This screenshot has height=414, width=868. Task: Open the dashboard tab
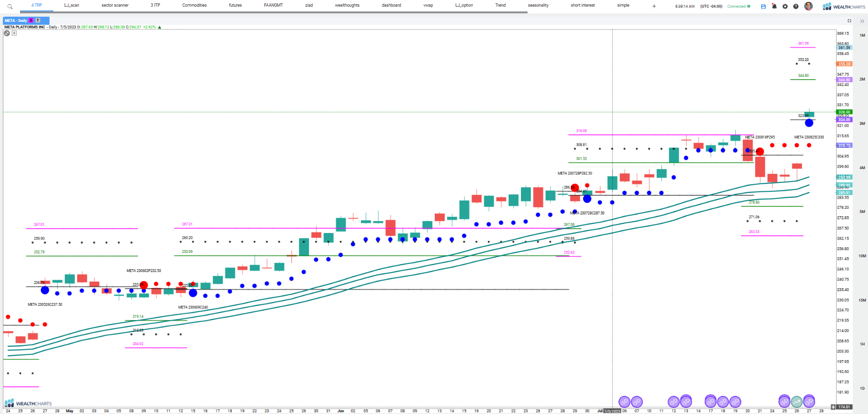point(391,5)
